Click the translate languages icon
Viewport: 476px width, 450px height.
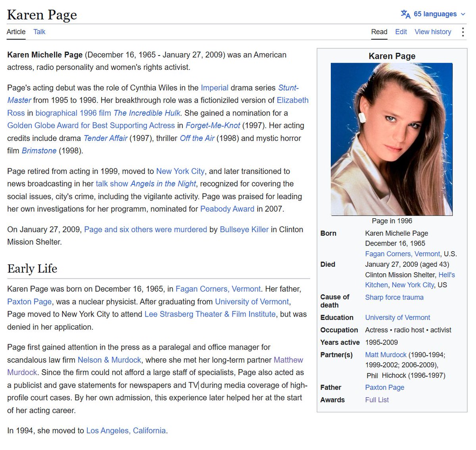point(405,14)
